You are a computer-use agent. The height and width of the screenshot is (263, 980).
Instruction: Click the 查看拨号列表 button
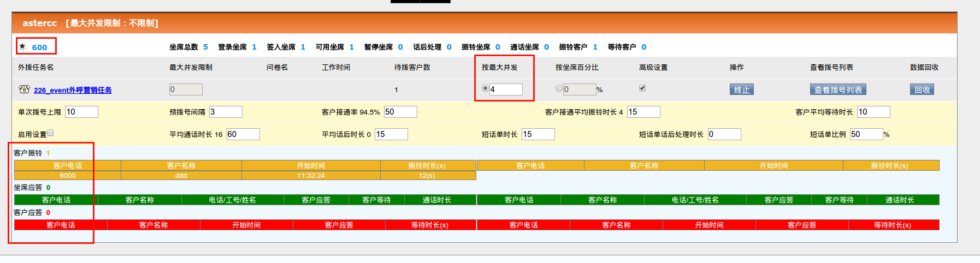pyautogui.click(x=837, y=89)
